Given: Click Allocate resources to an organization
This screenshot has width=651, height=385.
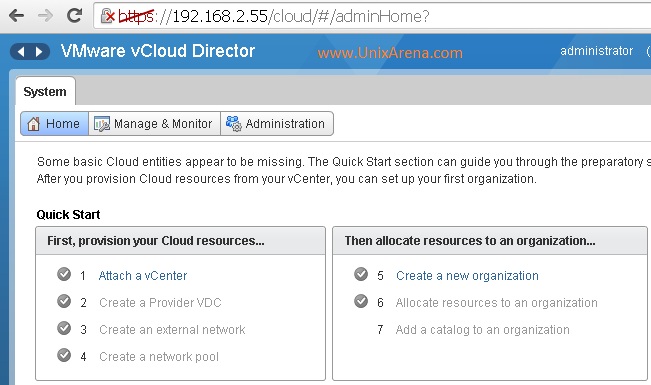Looking at the screenshot, I should pos(497,303).
